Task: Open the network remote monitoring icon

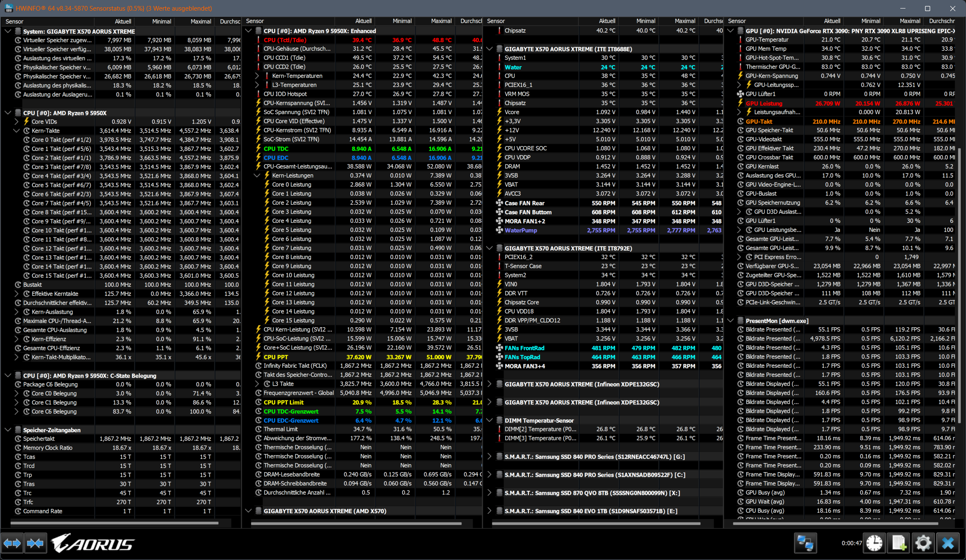Action: [805, 543]
